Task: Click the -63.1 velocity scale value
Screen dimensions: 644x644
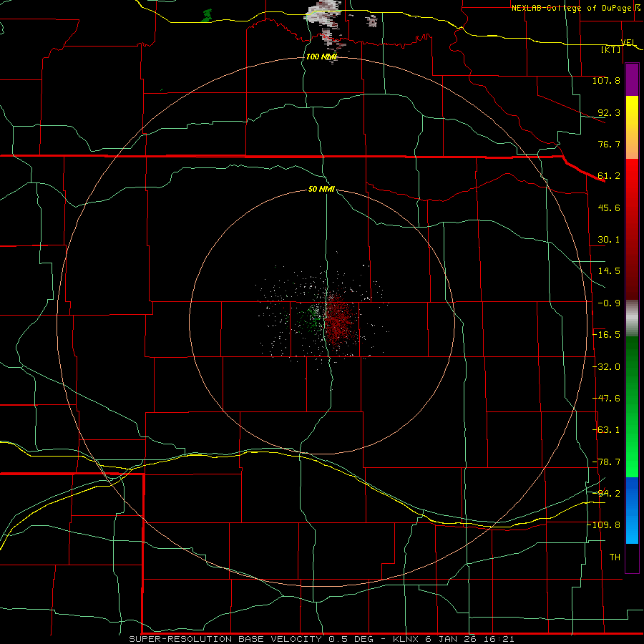Action: coord(607,430)
